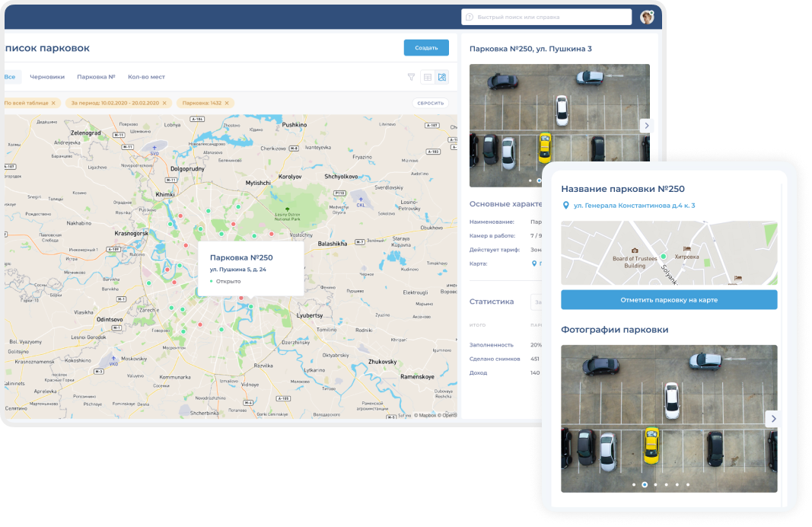
Task: Select the 'Парковка №' tab
Action: click(x=96, y=77)
